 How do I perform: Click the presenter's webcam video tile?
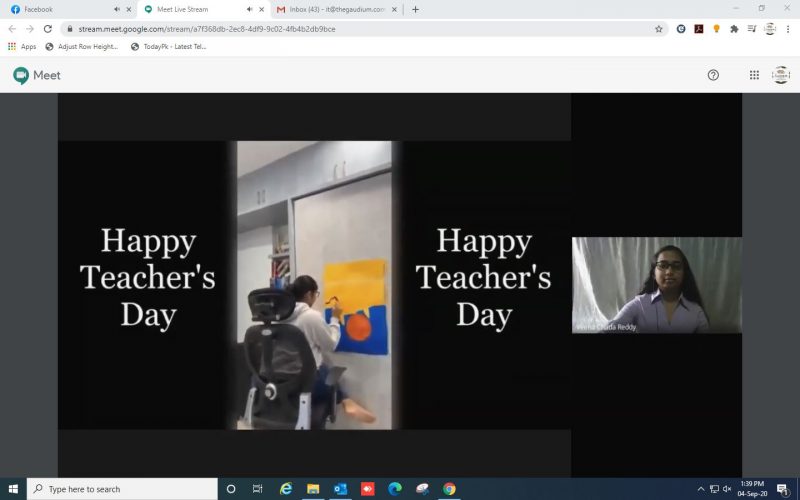click(x=656, y=285)
